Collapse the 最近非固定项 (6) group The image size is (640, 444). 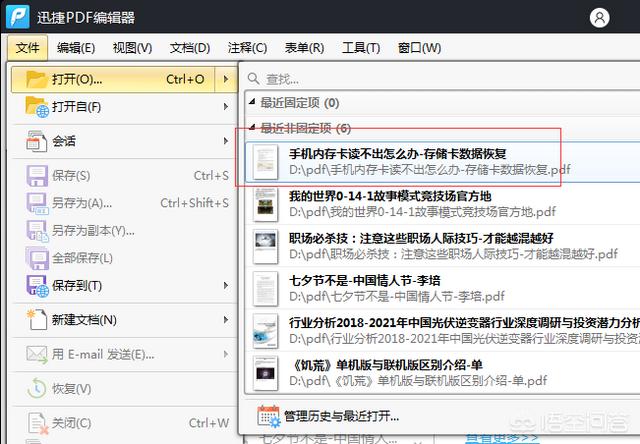pos(252,127)
